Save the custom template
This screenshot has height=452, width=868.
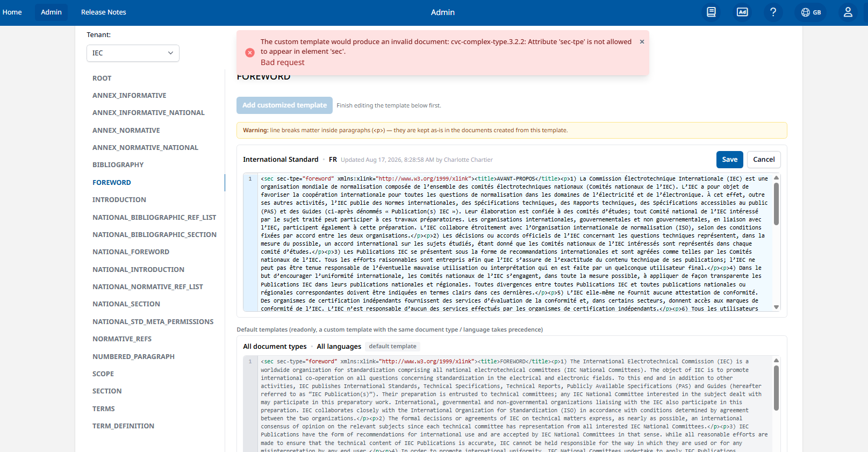click(730, 160)
